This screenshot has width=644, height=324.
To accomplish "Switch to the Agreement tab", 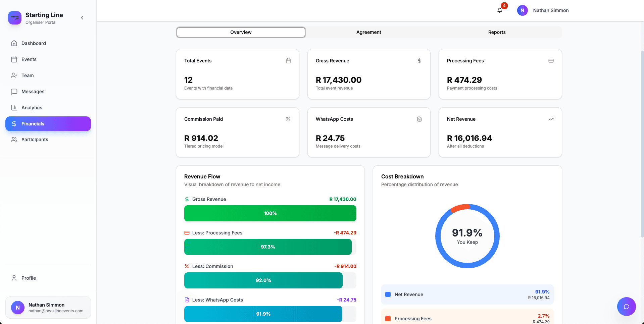I will tap(368, 32).
